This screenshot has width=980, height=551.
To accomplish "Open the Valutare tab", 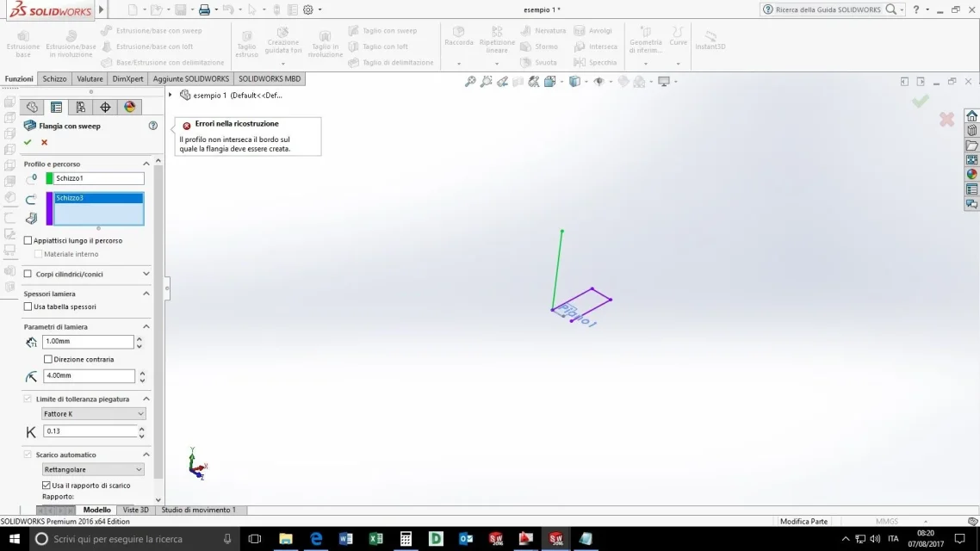I will point(90,78).
